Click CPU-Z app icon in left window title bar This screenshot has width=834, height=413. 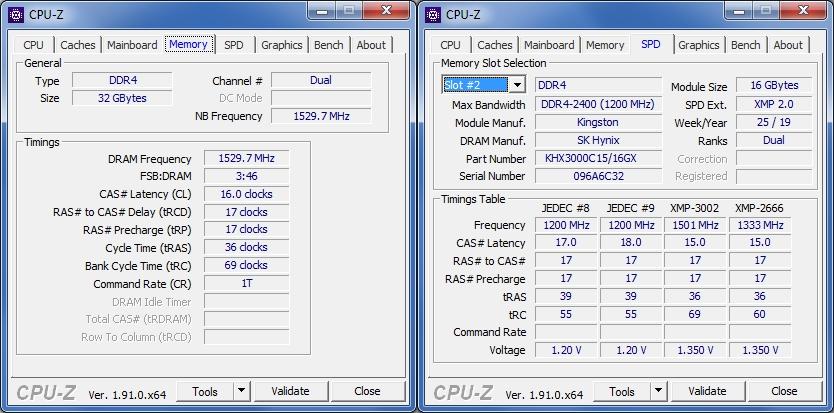[16, 14]
